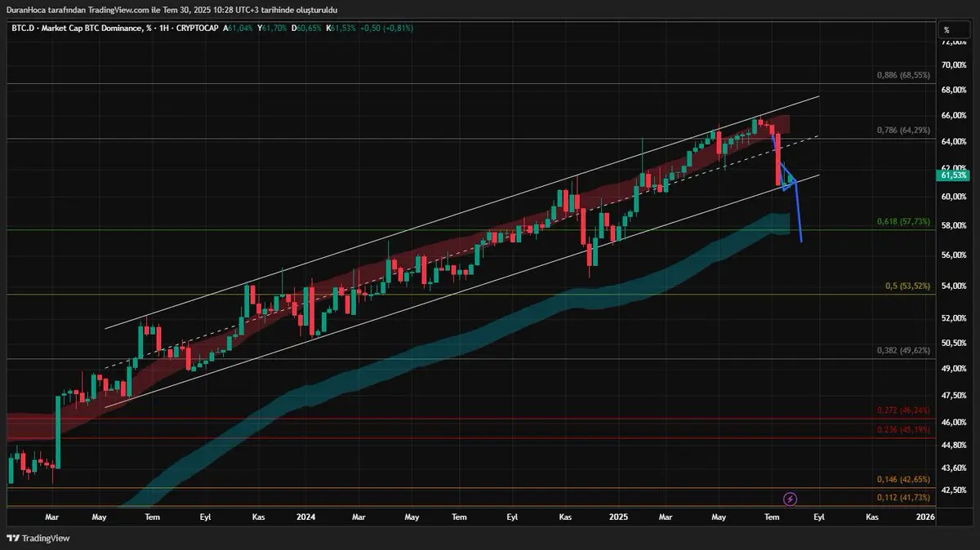Click the green current price tag 61,53%
The height and width of the screenshot is (550, 980).
tap(954, 175)
